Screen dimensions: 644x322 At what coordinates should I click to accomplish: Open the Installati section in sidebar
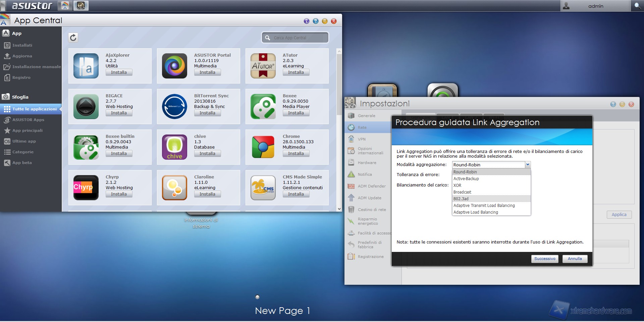tap(22, 45)
